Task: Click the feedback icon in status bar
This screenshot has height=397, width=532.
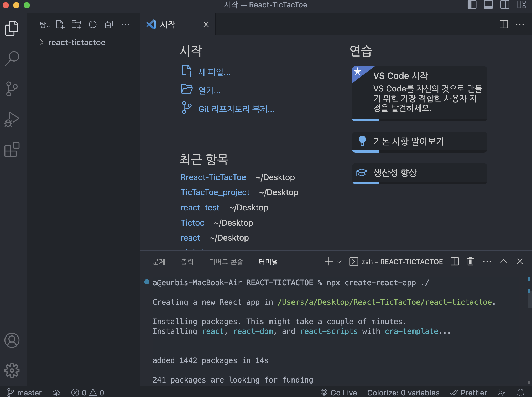Action: click(502, 393)
